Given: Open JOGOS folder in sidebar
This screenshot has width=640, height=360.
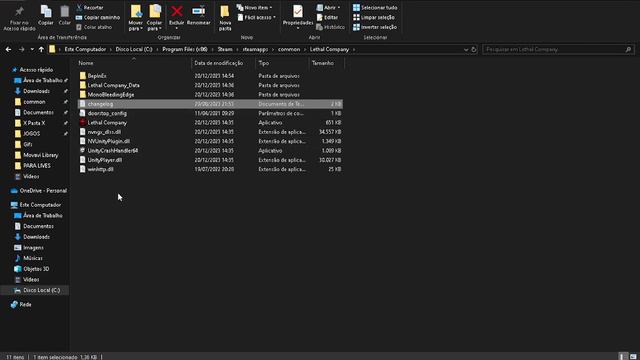Looking at the screenshot, I should pos(31,133).
